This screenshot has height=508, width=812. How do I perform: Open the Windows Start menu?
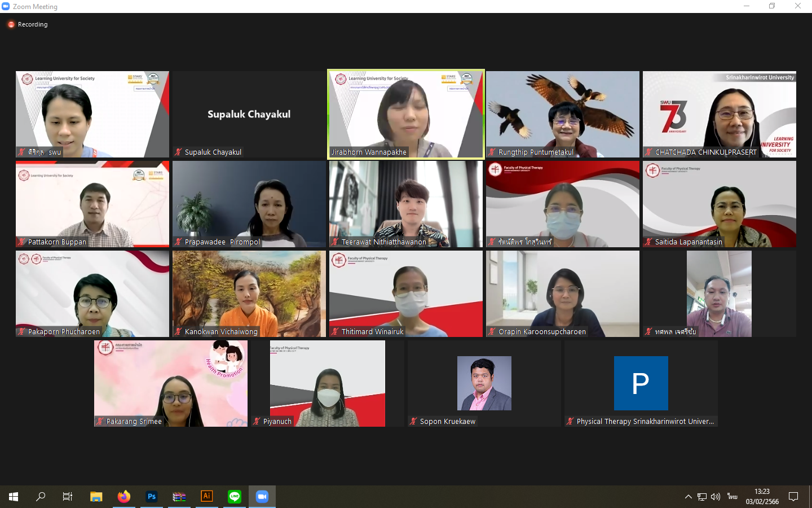[x=14, y=497]
